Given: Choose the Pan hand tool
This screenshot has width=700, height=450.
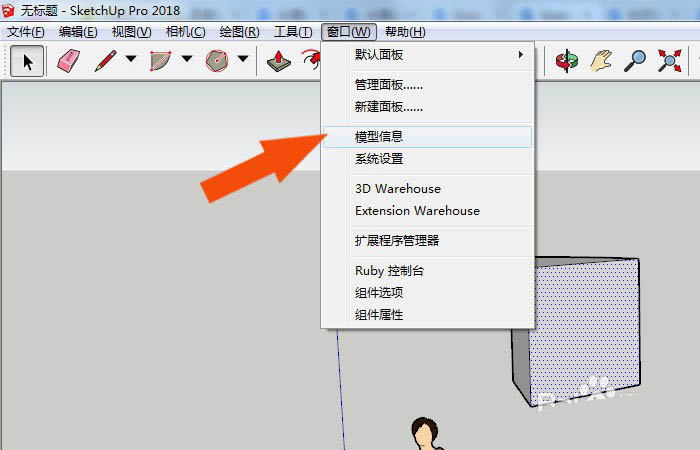Looking at the screenshot, I should (601, 61).
